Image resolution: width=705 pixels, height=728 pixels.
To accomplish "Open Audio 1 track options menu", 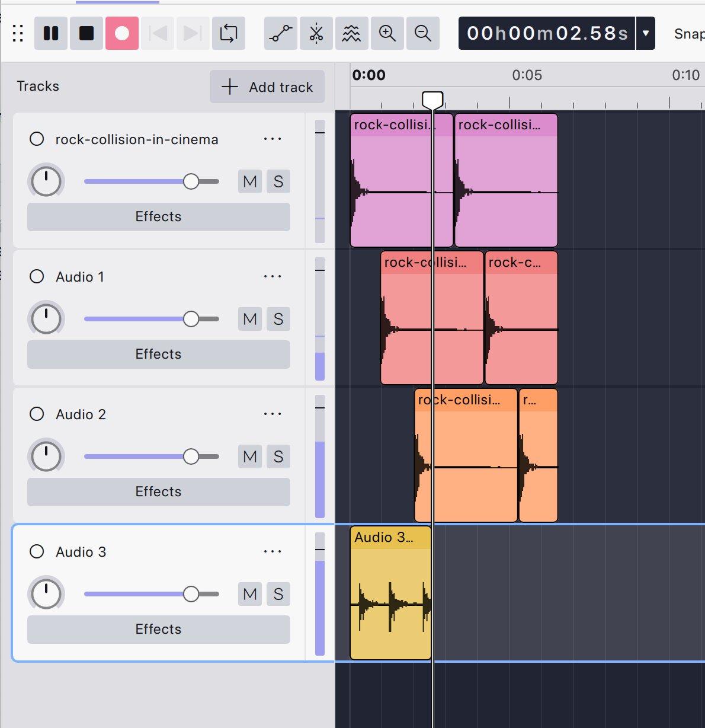I will [x=273, y=276].
